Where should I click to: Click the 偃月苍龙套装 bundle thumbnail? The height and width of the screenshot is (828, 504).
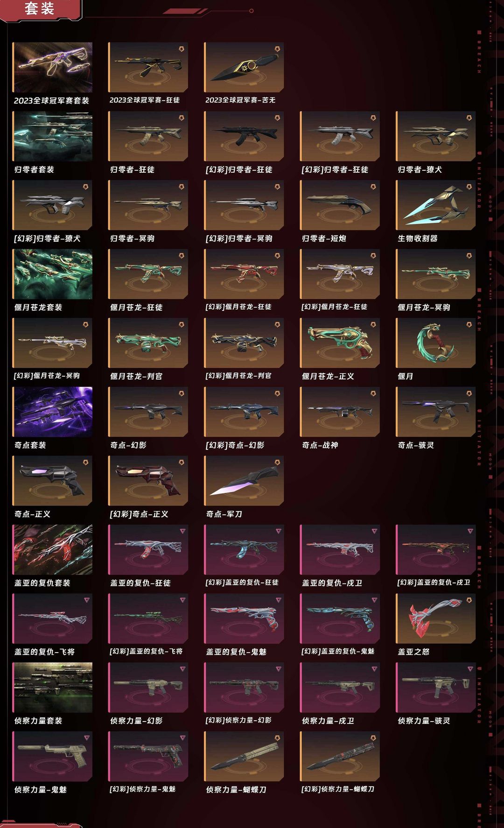pyautogui.click(x=52, y=274)
